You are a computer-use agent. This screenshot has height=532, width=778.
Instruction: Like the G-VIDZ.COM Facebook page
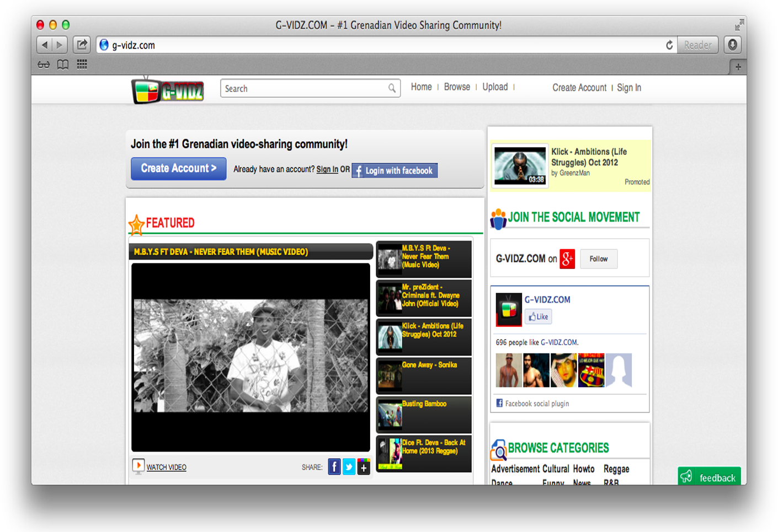538,316
